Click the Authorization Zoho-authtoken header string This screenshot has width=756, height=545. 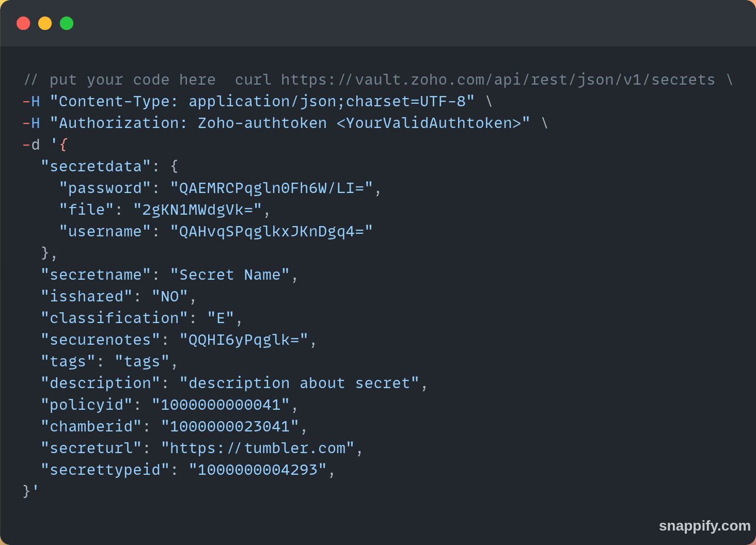coord(290,123)
